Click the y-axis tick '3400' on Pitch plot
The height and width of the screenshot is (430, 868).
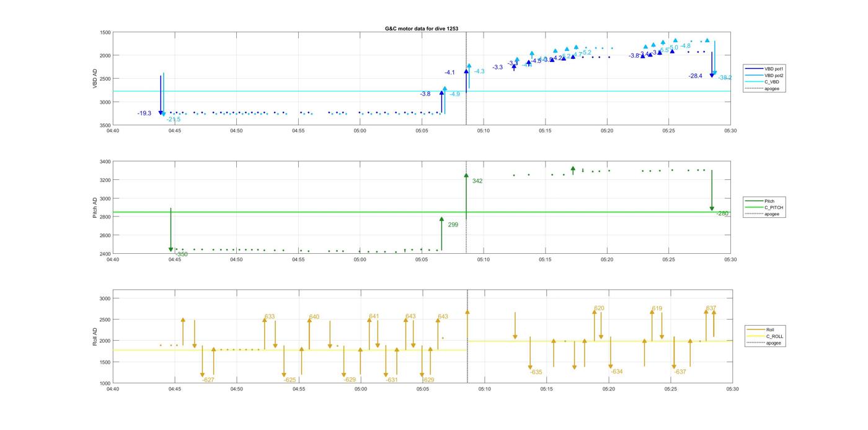(105, 162)
